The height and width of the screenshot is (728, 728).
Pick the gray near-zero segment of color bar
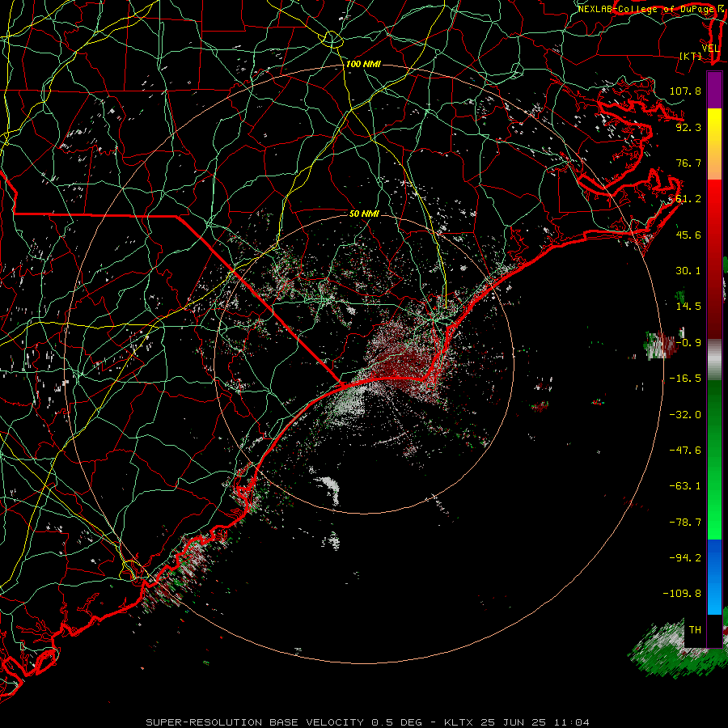click(714, 359)
